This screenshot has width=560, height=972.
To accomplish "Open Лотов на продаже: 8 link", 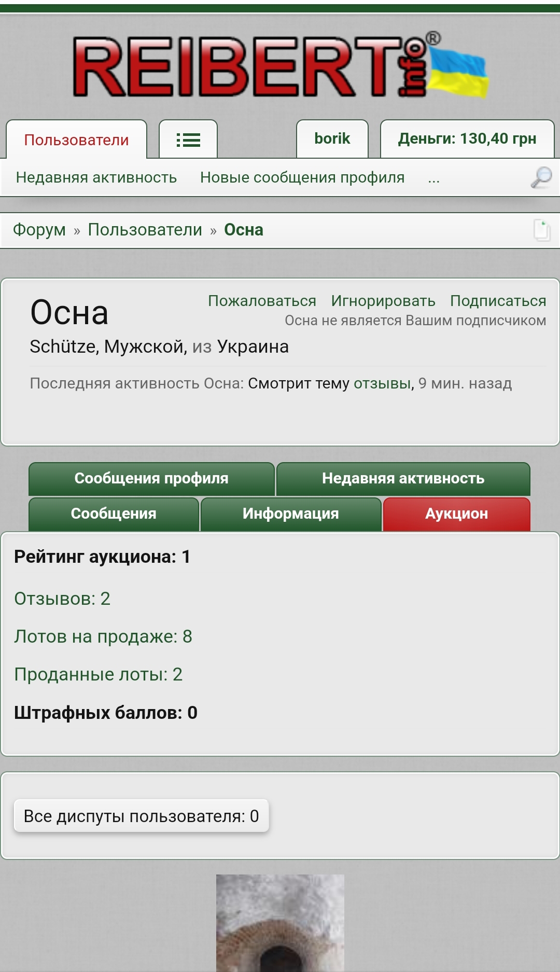I will point(103,636).
